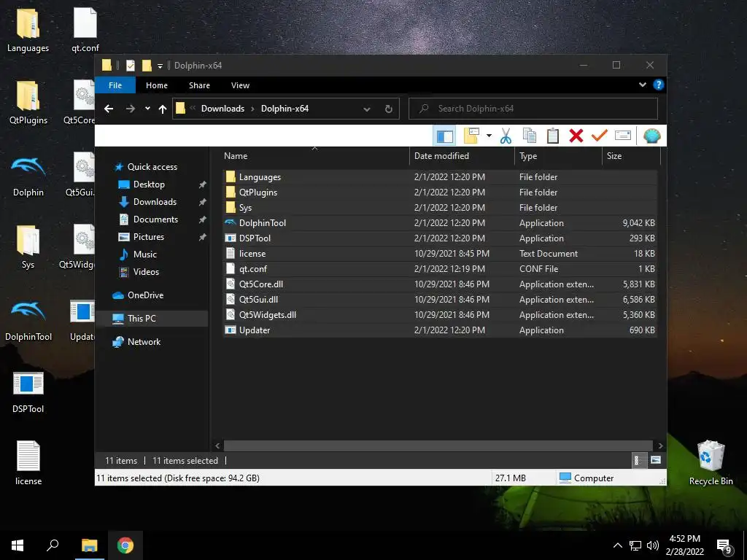
Task: Click the Cut scissors icon
Action: (506, 136)
